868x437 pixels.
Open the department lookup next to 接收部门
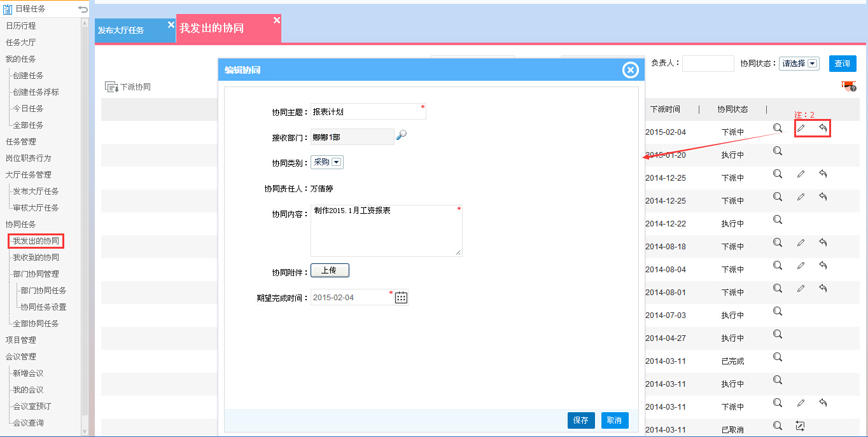coord(401,135)
